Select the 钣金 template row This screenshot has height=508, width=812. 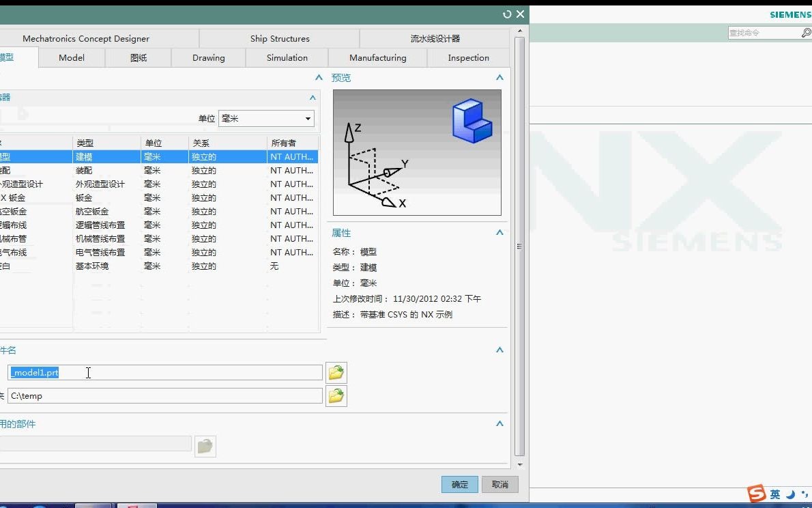click(x=158, y=197)
